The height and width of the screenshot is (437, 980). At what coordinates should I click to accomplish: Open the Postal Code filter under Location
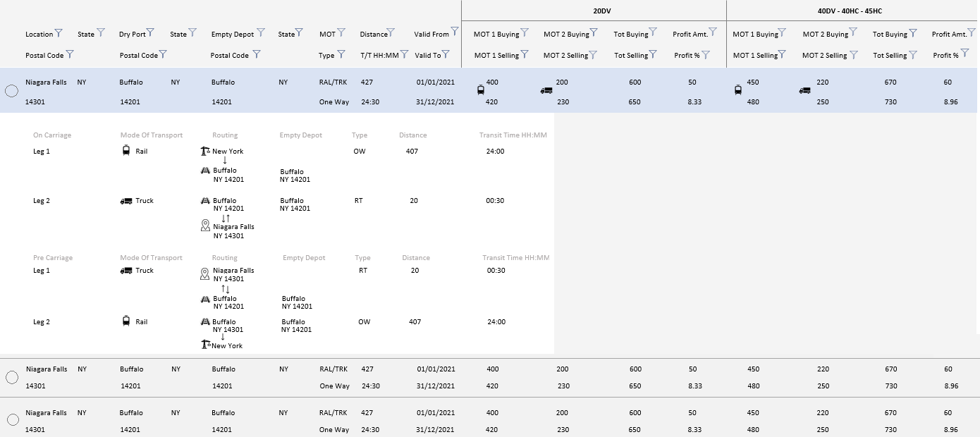click(x=70, y=54)
